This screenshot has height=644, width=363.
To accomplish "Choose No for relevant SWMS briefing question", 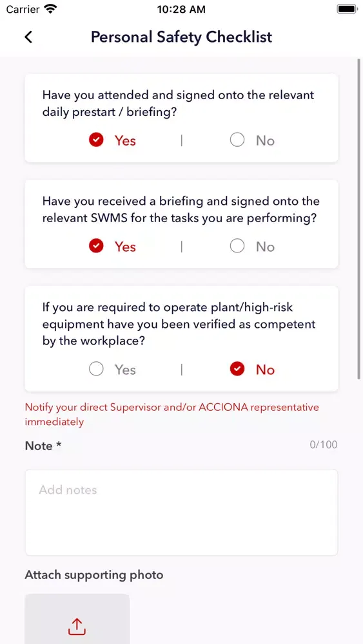I will point(252,247).
